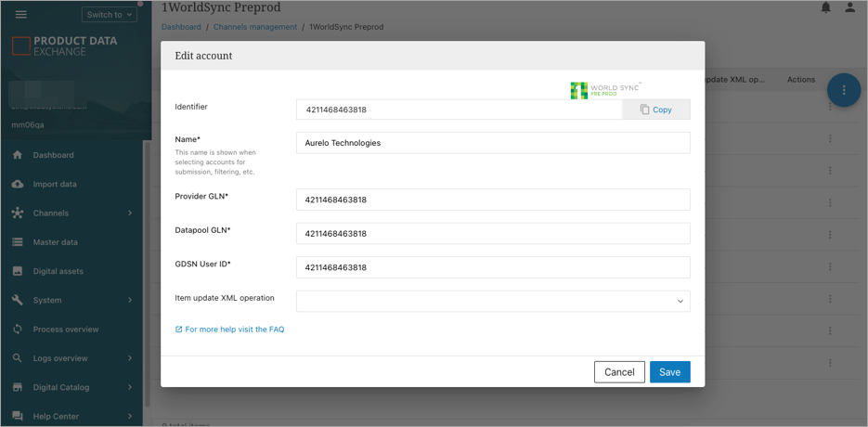Open the user profile icon

tap(849, 8)
